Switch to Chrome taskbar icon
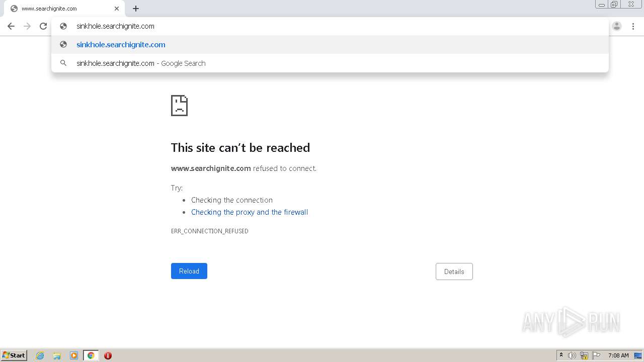The width and height of the screenshot is (644, 362). [x=91, y=355]
